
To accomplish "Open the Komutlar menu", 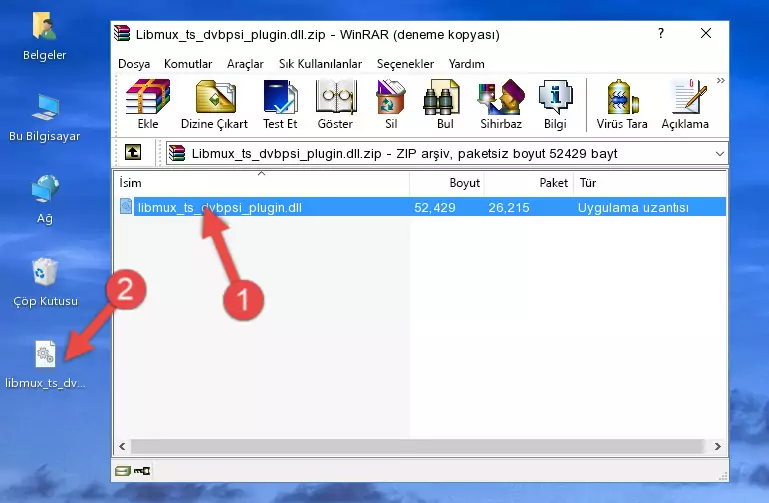I will [188, 64].
